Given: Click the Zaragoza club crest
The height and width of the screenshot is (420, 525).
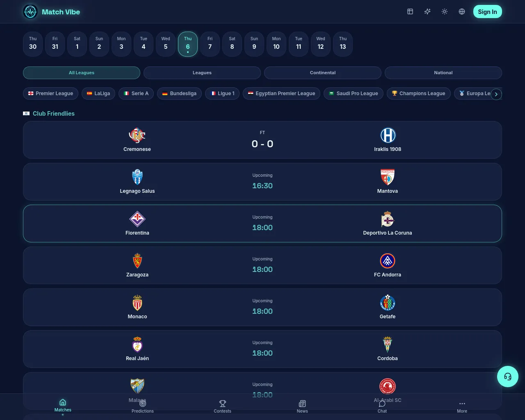Looking at the screenshot, I should coord(137,261).
